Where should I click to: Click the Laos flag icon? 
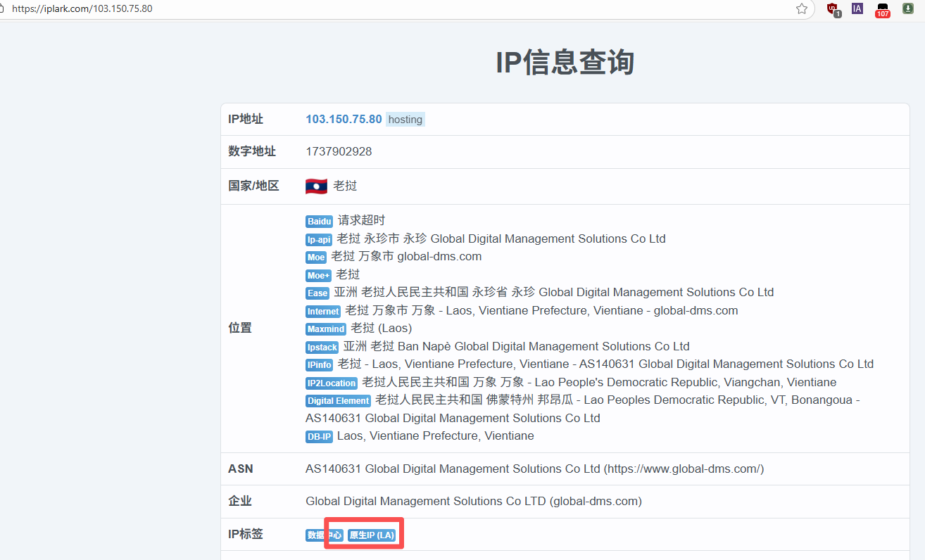pyautogui.click(x=316, y=186)
